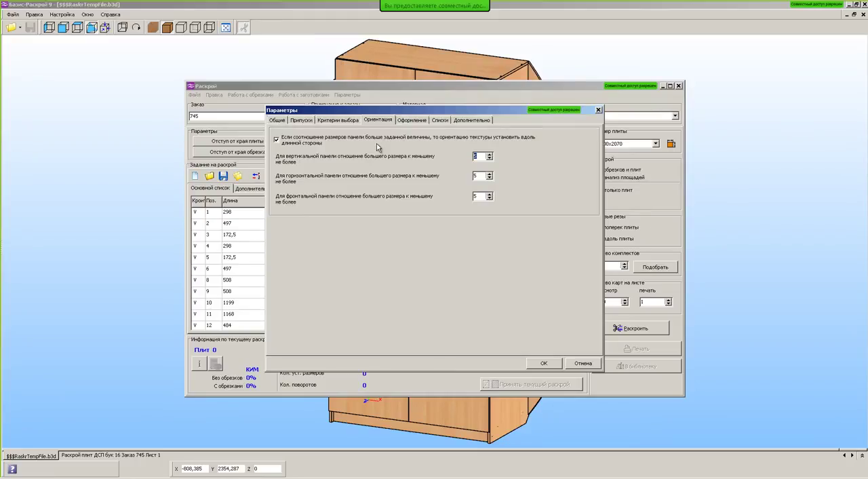Select the rotate view arrow icon
The height and width of the screenshot is (479, 868).
(x=136, y=28)
